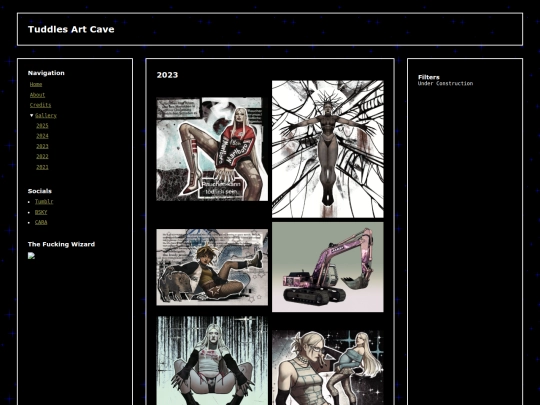Click The Fucking Wizard heading
The width and height of the screenshot is (540, 405).
pyautogui.click(x=61, y=244)
